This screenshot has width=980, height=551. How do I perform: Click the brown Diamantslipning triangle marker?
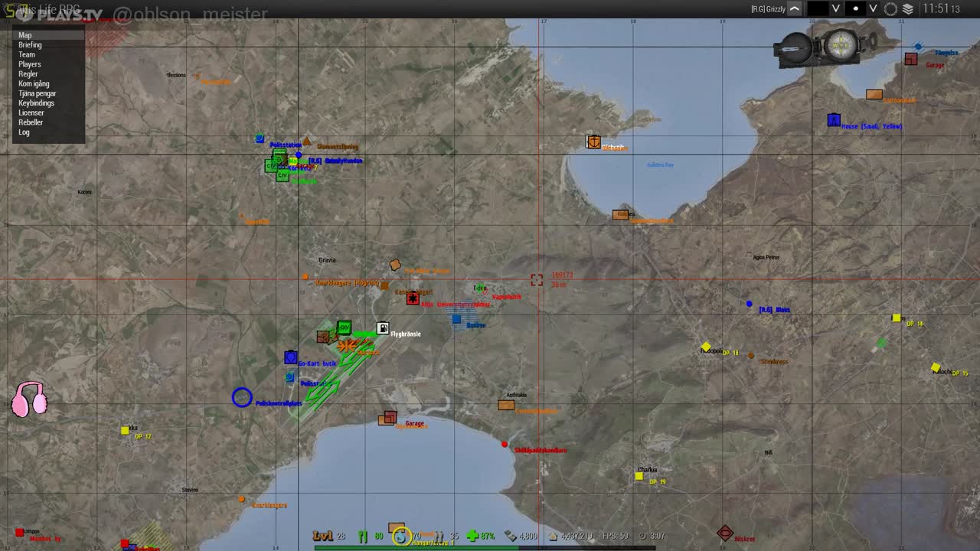(306, 142)
